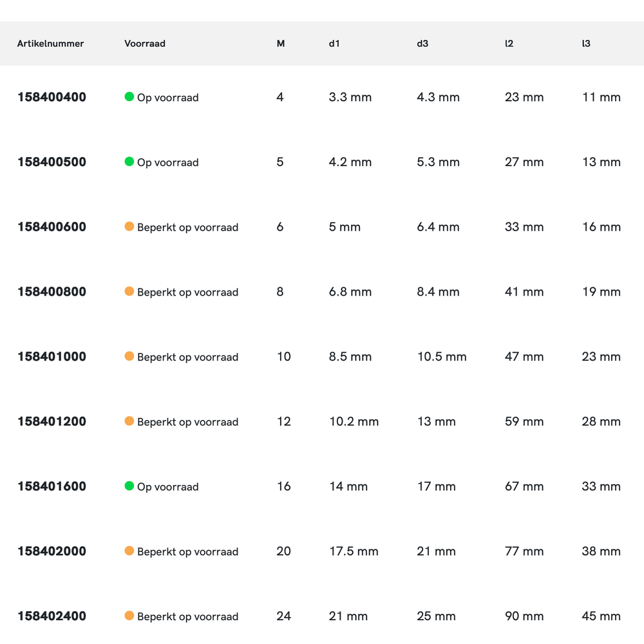Open article number 158401200

[x=52, y=421]
